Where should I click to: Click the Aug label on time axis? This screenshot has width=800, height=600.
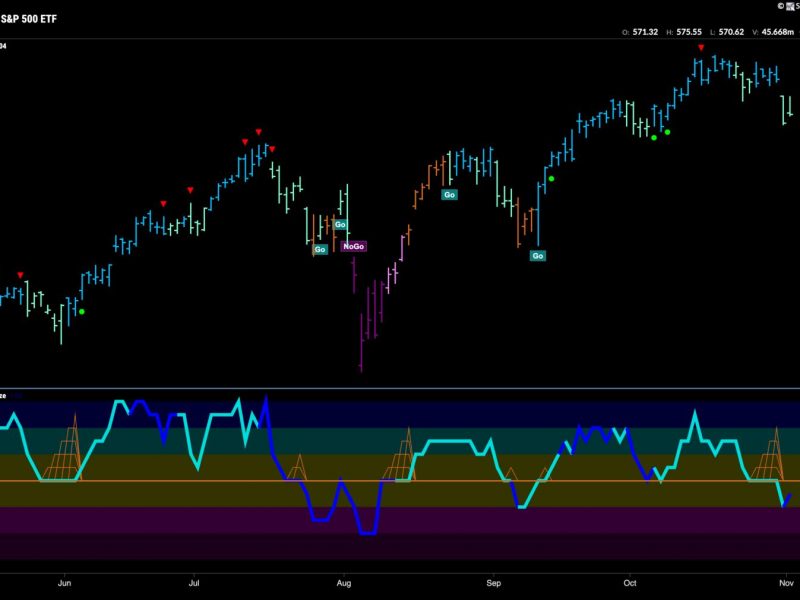[x=344, y=583]
